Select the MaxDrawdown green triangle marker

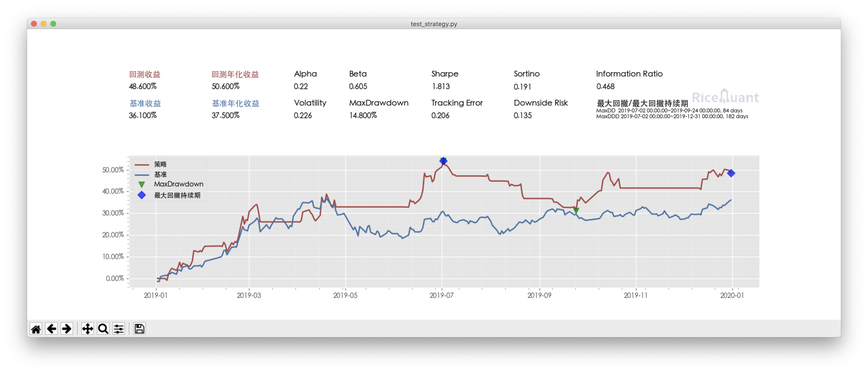tap(576, 209)
